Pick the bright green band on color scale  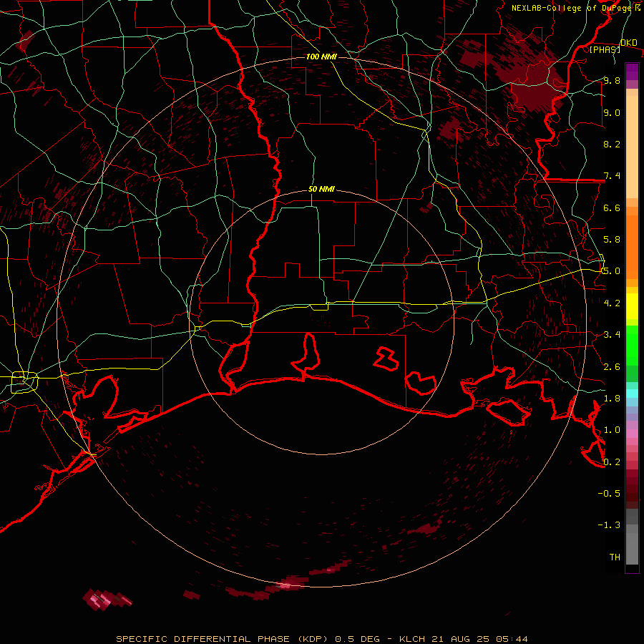[x=632, y=347]
